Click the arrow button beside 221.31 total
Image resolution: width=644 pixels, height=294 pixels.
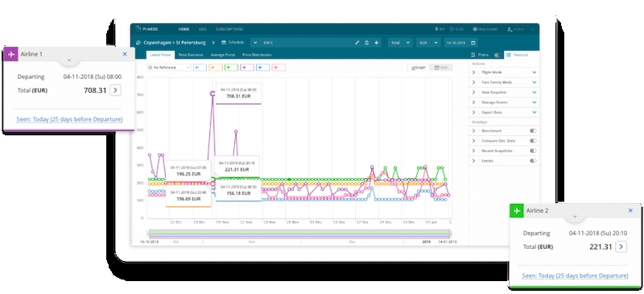point(621,246)
